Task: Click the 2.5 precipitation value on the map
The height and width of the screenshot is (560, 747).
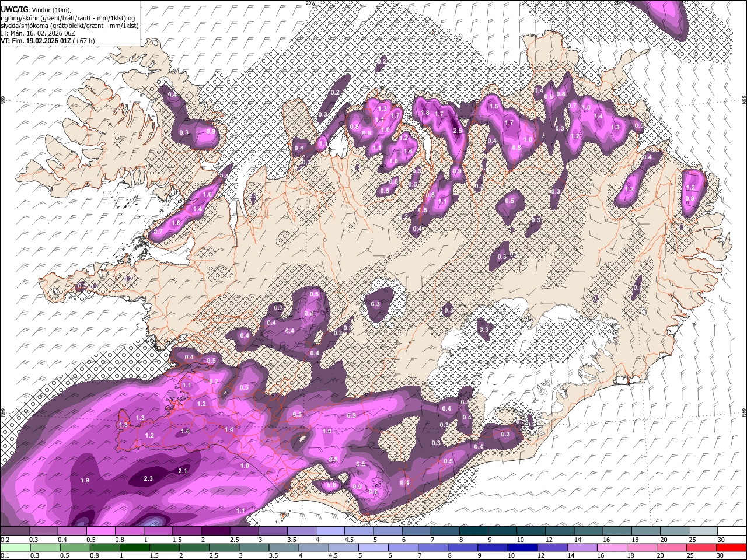Action: tap(458, 131)
